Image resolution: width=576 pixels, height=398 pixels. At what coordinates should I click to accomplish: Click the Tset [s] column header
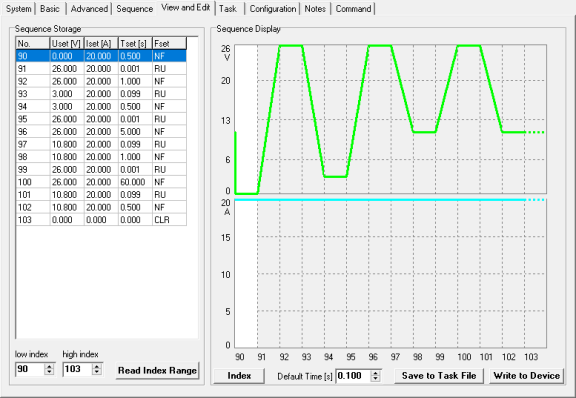(x=135, y=43)
